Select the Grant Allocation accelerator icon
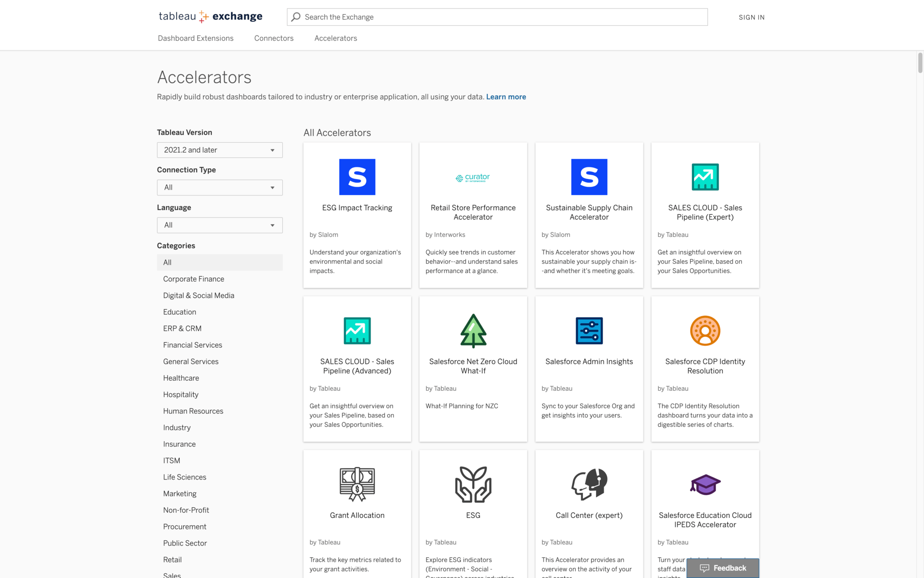Screen dimensions: 924x578 click(357, 484)
